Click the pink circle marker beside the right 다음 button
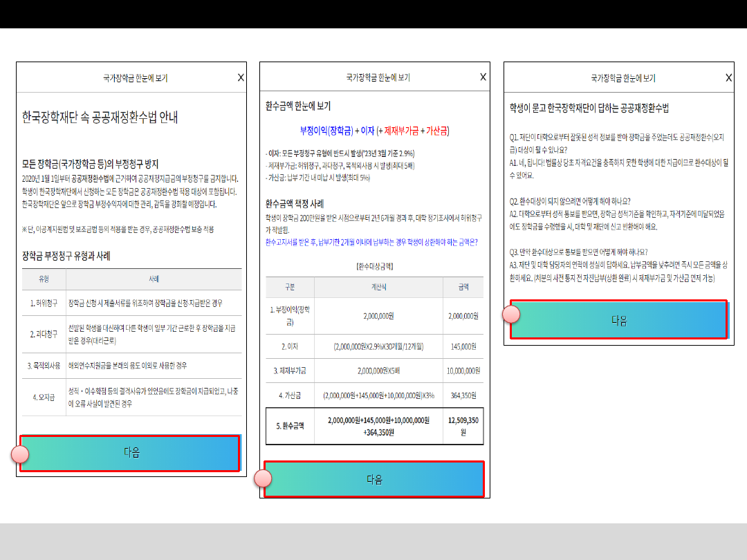The image size is (747, 560). pyautogui.click(x=511, y=315)
